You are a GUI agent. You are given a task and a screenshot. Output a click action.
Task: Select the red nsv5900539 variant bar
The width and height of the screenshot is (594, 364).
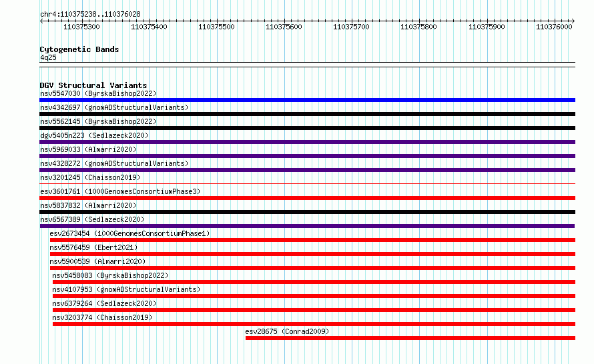(x=312, y=268)
